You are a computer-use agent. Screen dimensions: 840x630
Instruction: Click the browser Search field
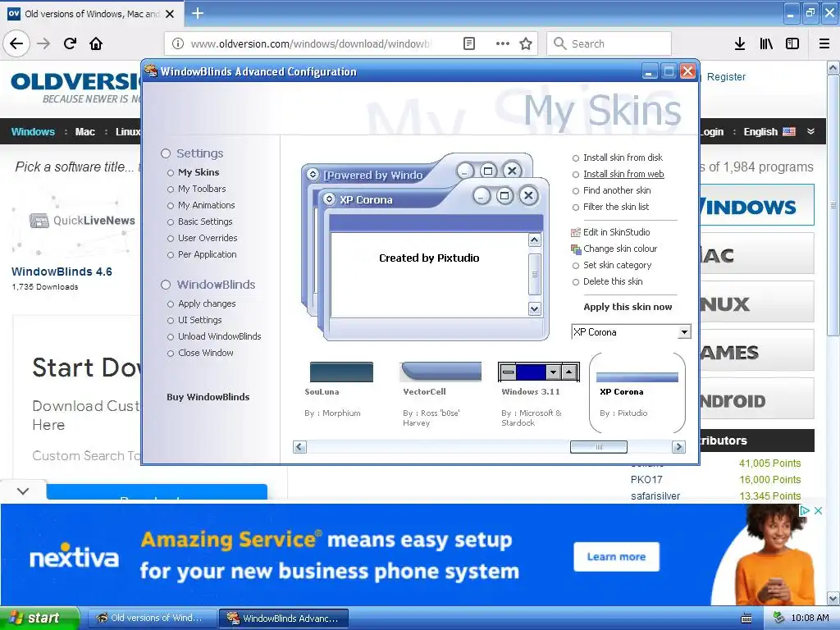pyautogui.click(x=609, y=43)
